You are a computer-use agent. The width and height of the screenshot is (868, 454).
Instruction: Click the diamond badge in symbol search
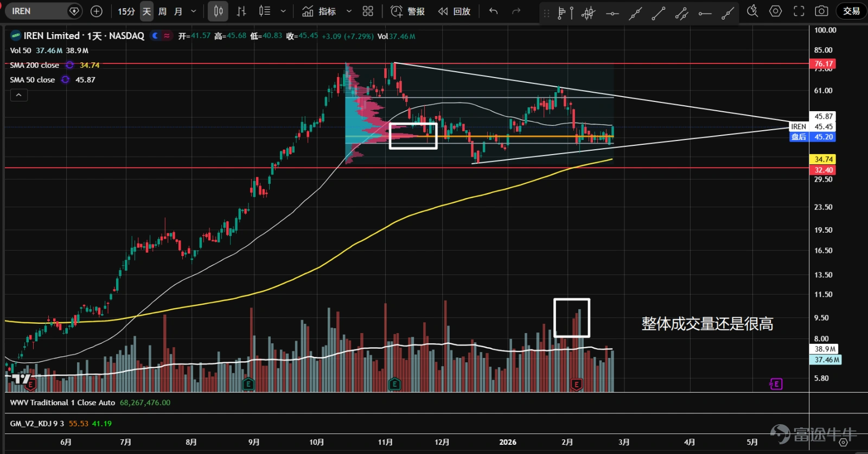(x=74, y=11)
